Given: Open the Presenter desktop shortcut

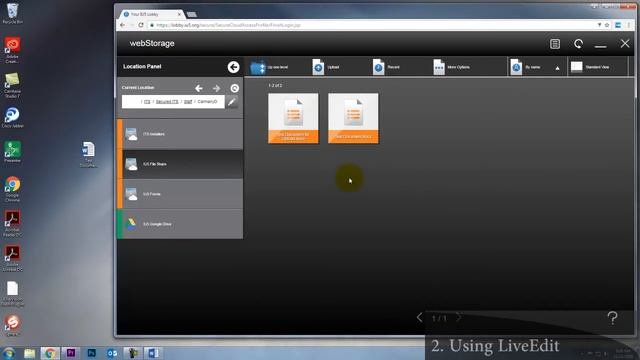Looking at the screenshot, I should click(12, 152).
